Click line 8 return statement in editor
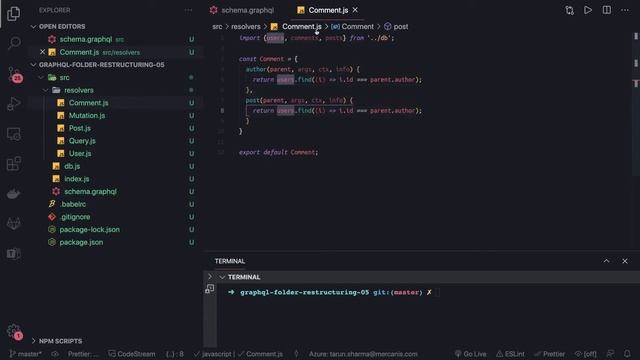Viewport: 640px width, 360px height. [337, 111]
